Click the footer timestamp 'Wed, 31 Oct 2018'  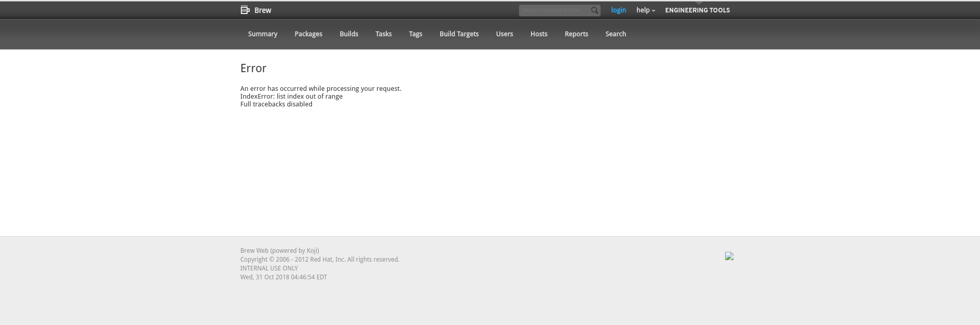283,277
